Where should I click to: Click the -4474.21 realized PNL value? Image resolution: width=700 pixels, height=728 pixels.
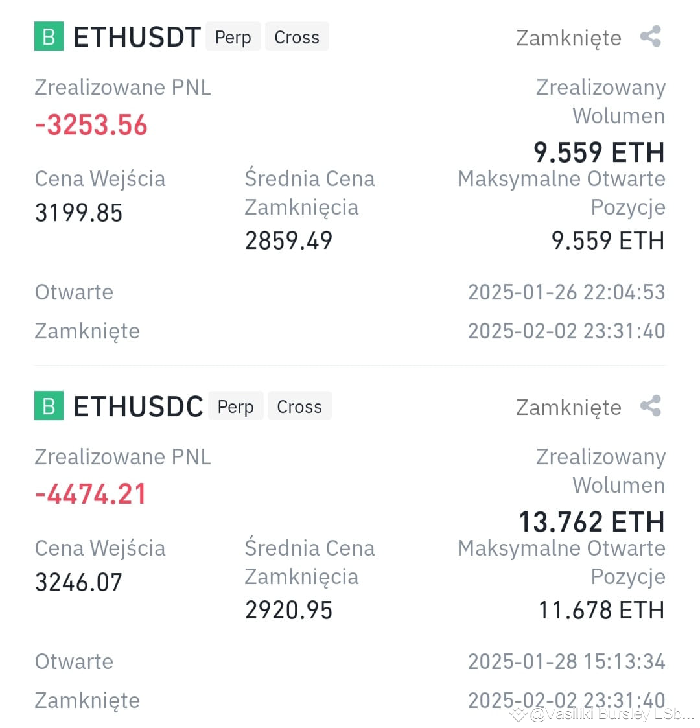91,495
